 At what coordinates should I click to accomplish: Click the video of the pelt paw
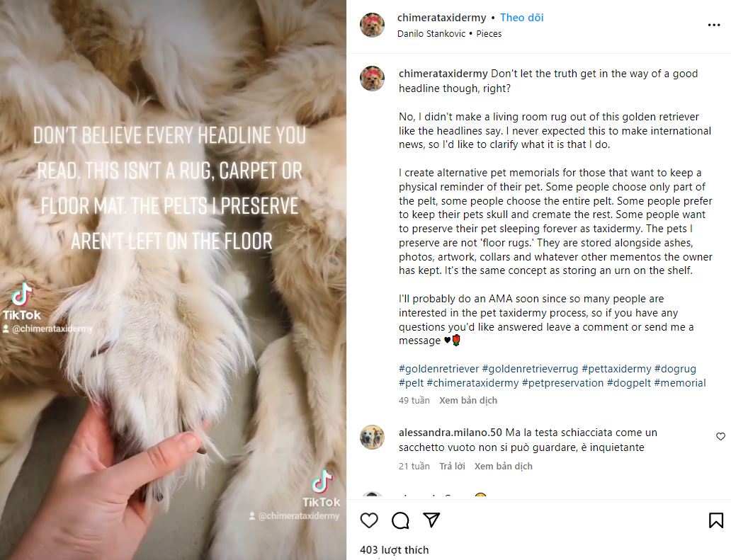(x=173, y=280)
